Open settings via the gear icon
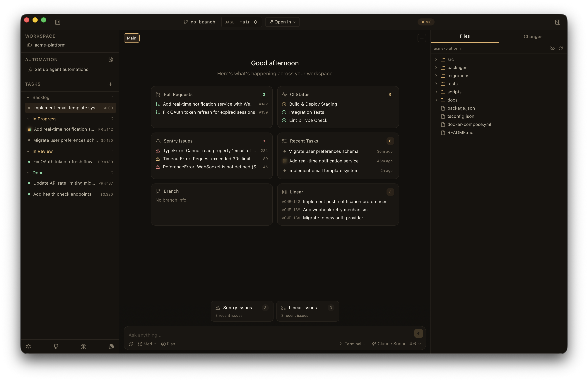The height and width of the screenshot is (381, 588). [28, 347]
